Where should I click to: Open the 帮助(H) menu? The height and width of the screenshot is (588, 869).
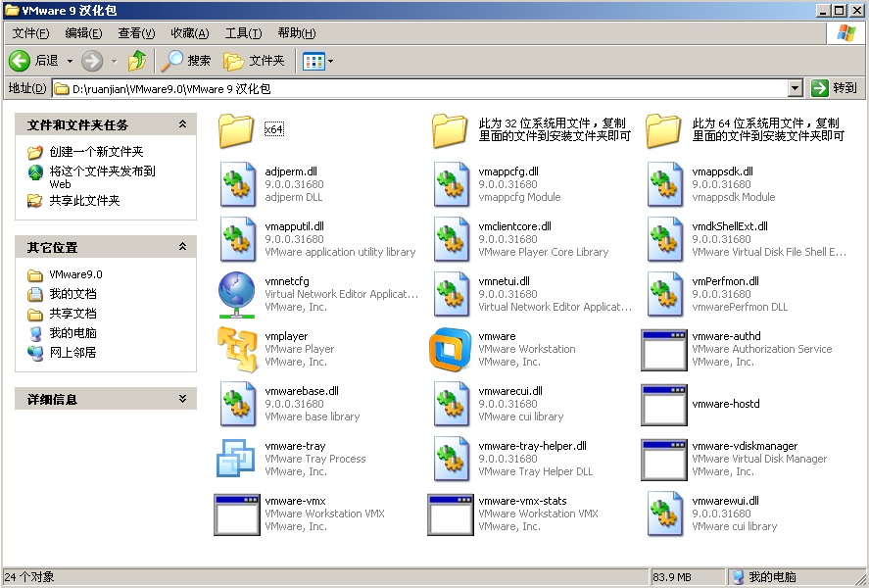pos(297,33)
